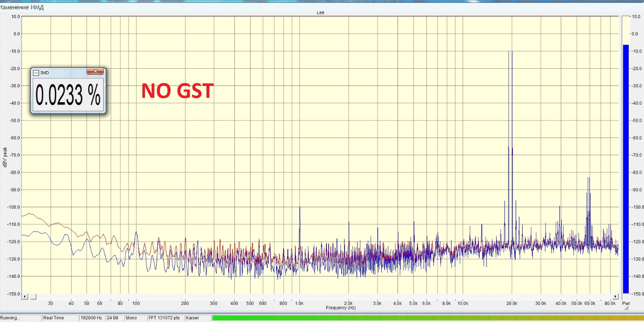Click the 10.0 label on left amplitude axis
Image resolution: width=644 pixels, height=322 pixels.
[16, 16]
